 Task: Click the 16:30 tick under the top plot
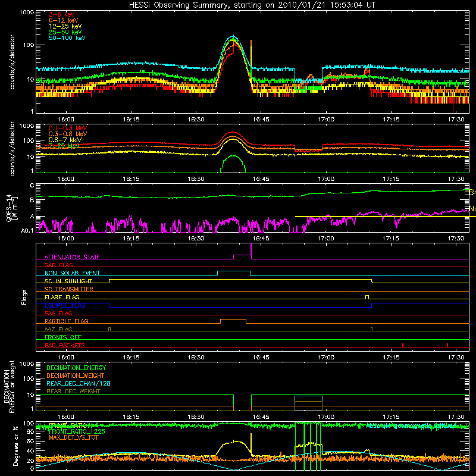click(x=196, y=120)
